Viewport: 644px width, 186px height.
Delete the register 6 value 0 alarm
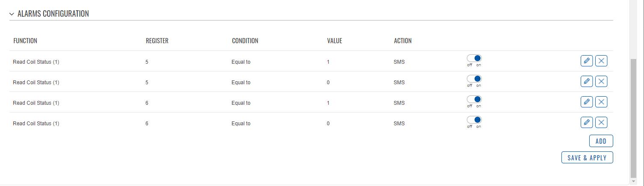601,122
